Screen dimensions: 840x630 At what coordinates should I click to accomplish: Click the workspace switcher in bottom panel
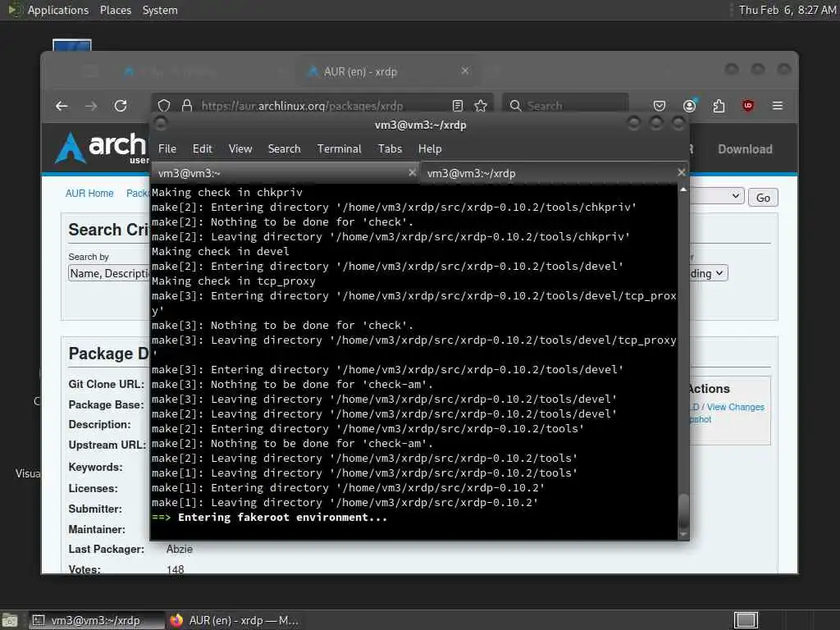(x=746, y=620)
